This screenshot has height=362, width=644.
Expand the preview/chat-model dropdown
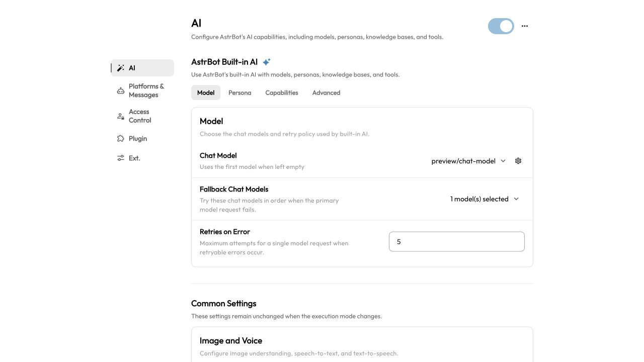pyautogui.click(x=468, y=161)
